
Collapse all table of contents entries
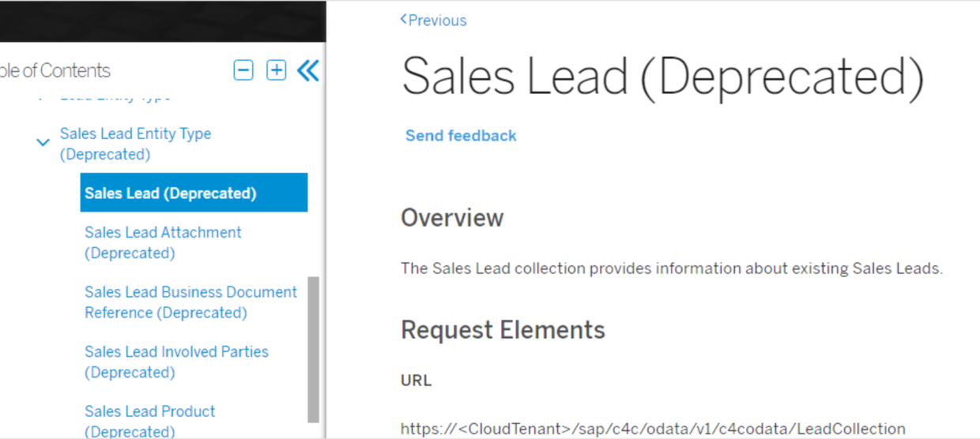click(243, 70)
